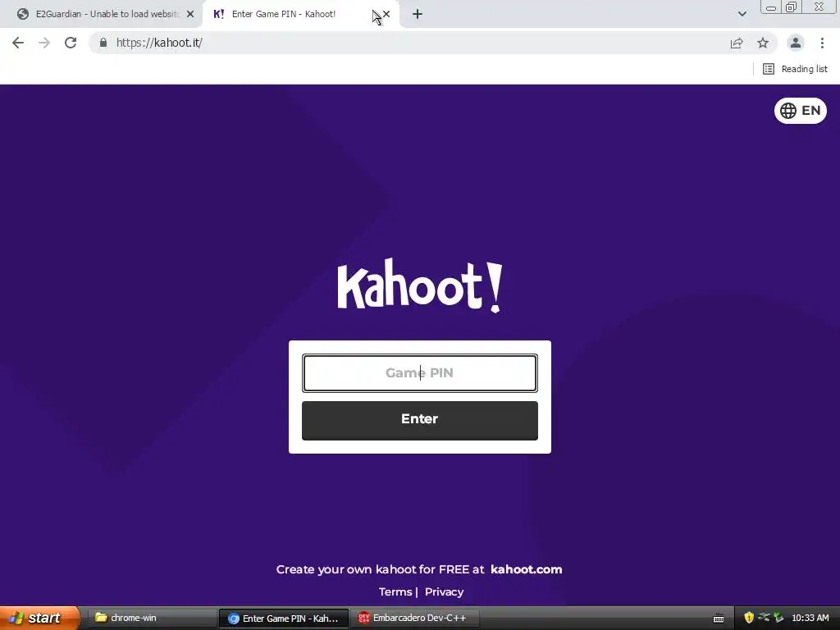Screen dimensions: 840x630
Task: Click the Kahoot! logo
Action: click(420, 286)
